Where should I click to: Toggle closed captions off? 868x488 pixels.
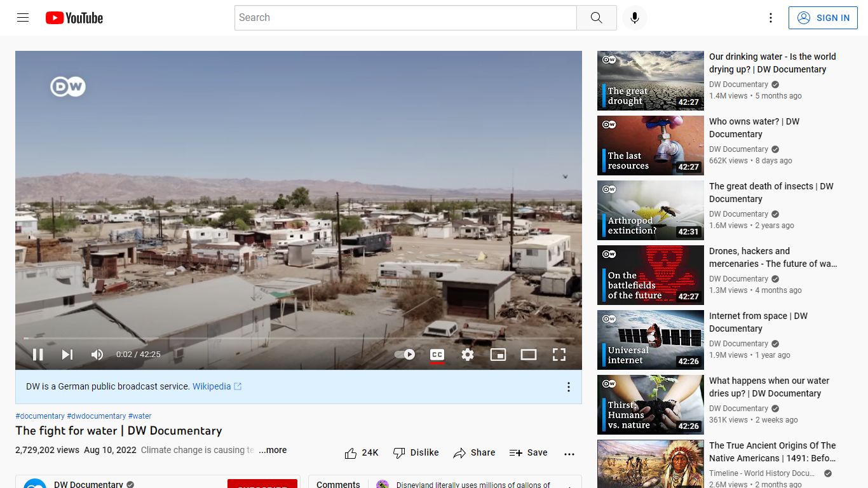(x=437, y=355)
